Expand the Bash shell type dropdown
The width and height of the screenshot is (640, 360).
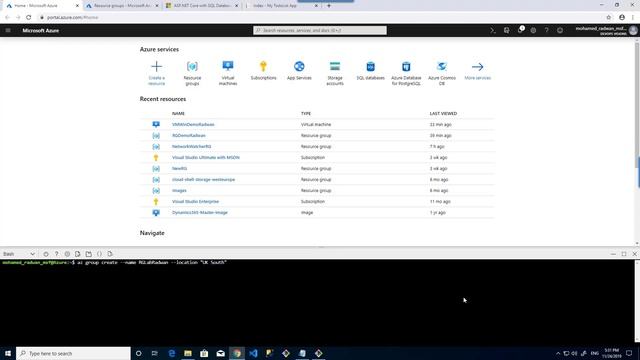tap(19, 254)
